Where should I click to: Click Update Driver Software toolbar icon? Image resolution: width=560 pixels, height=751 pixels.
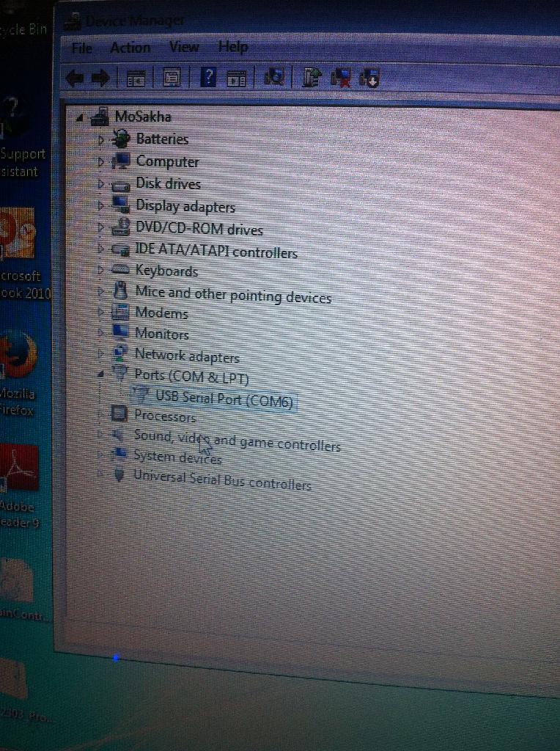(x=312, y=77)
